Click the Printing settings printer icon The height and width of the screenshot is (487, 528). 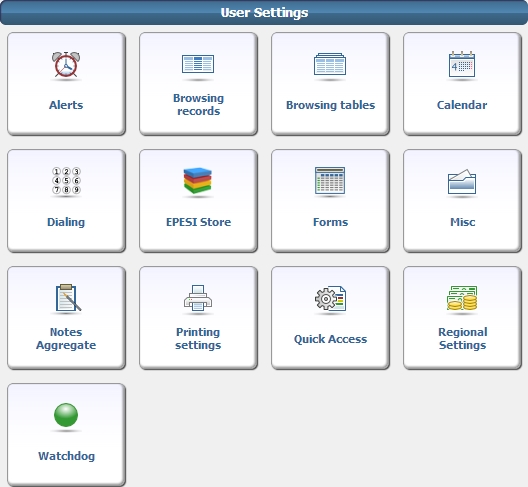(198, 298)
